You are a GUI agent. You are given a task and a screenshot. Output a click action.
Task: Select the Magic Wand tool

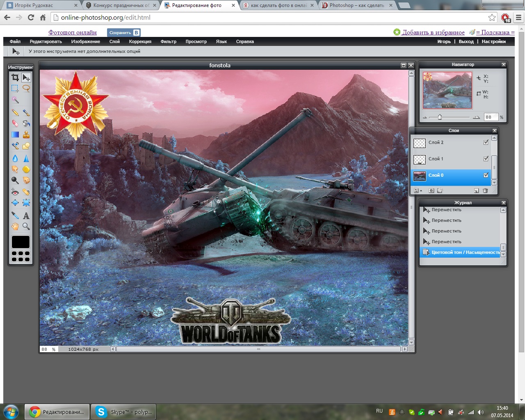[15, 100]
